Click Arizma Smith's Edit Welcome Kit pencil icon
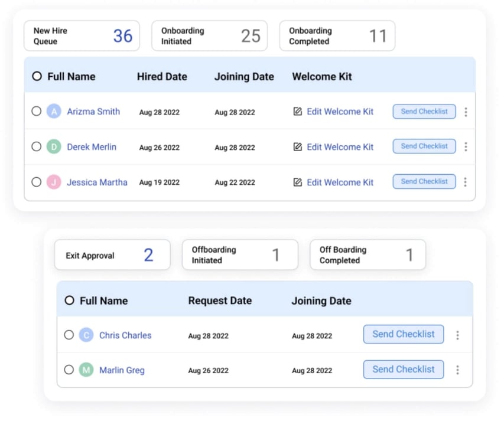The width and height of the screenshot is (504, 421). pos(298,111)
